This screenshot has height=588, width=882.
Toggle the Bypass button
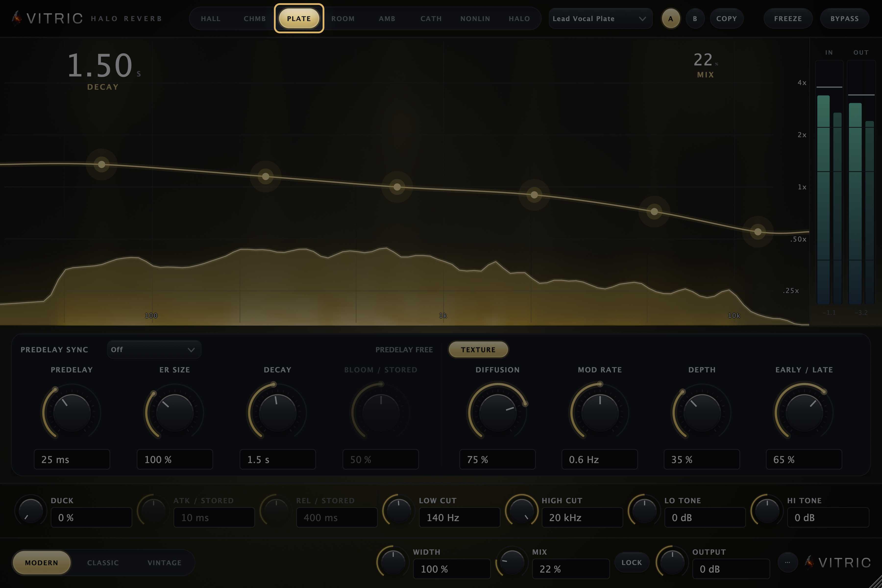click(x=845, y=18)
